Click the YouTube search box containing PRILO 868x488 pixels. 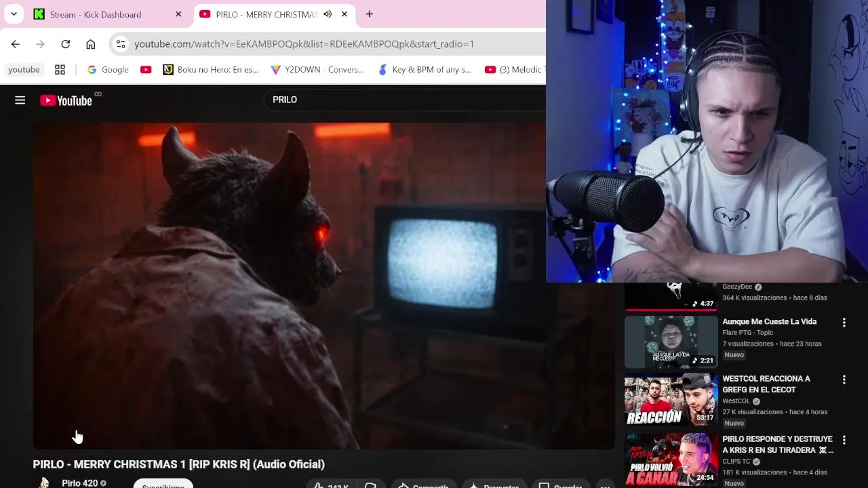coord(404,100)
